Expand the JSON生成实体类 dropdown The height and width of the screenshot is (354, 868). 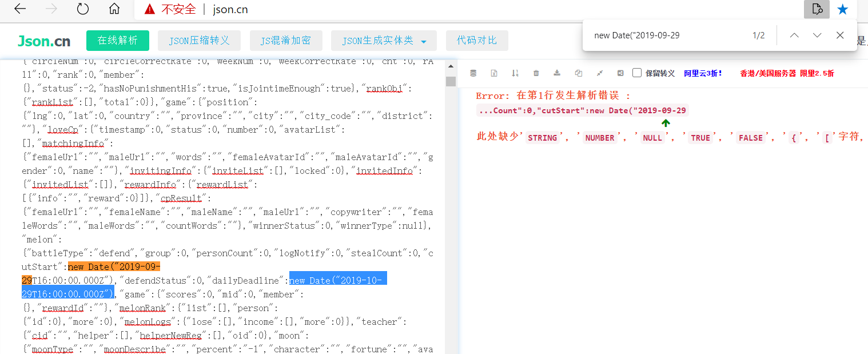[x=384, y=41]
